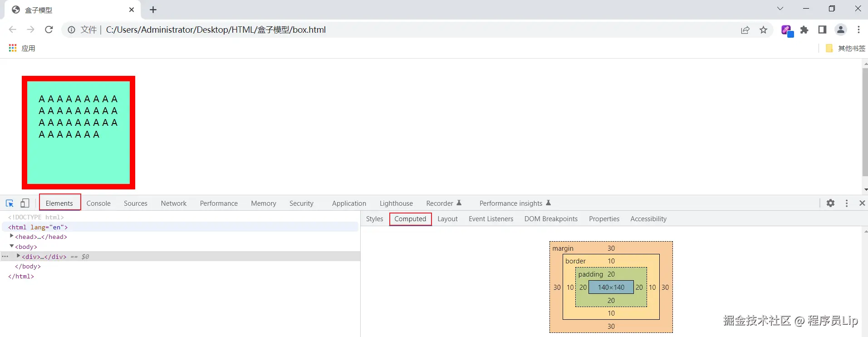Click the top padding value 20
This screenshot has height=337, width=868.
coord(611,274)
